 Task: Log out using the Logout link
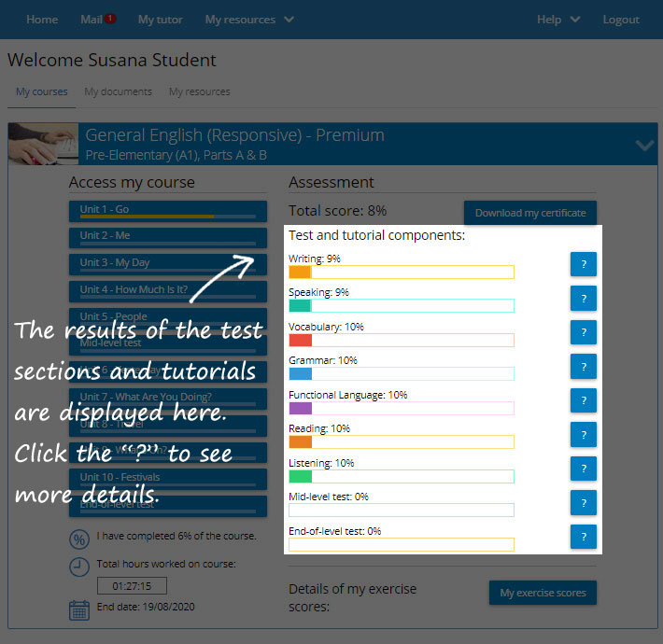pos(621,20)
